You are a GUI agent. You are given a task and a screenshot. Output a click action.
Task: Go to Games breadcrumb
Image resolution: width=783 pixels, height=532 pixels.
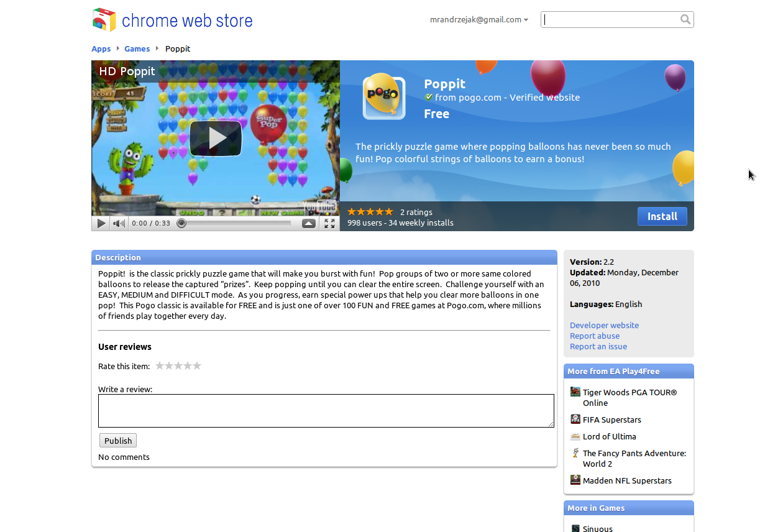click(x=137, y=48)
